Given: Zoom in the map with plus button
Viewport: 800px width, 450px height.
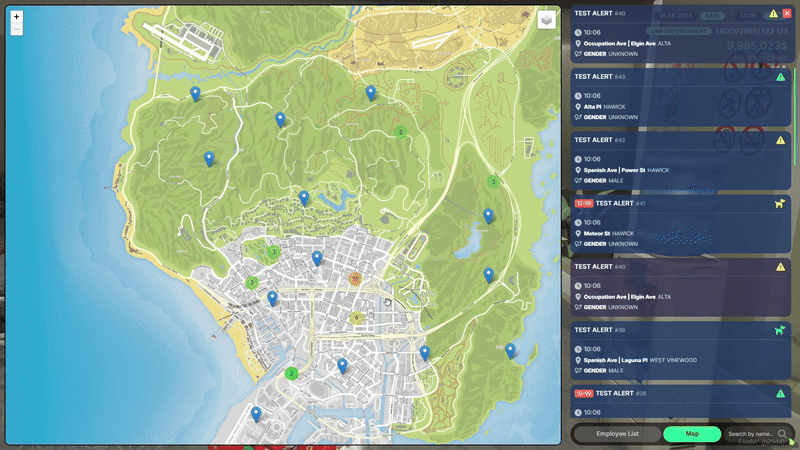Looking at the screenshot, I should point(16,17).
